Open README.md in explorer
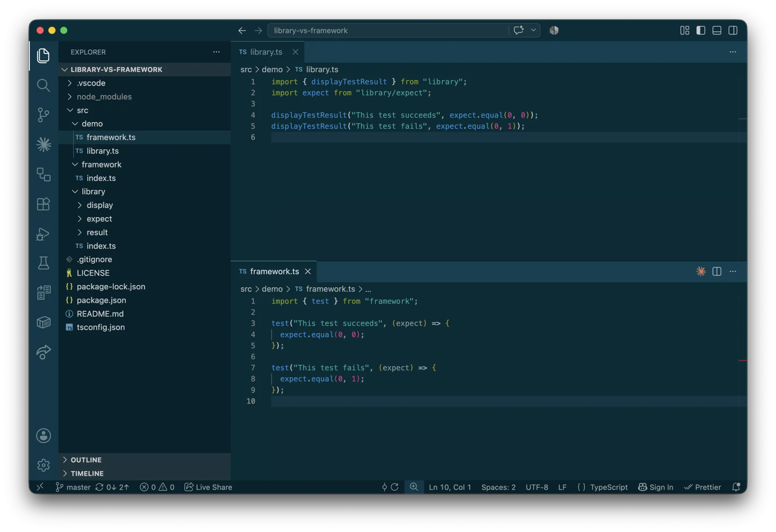Viewport: 776px width, 532px height. [145, 314]
